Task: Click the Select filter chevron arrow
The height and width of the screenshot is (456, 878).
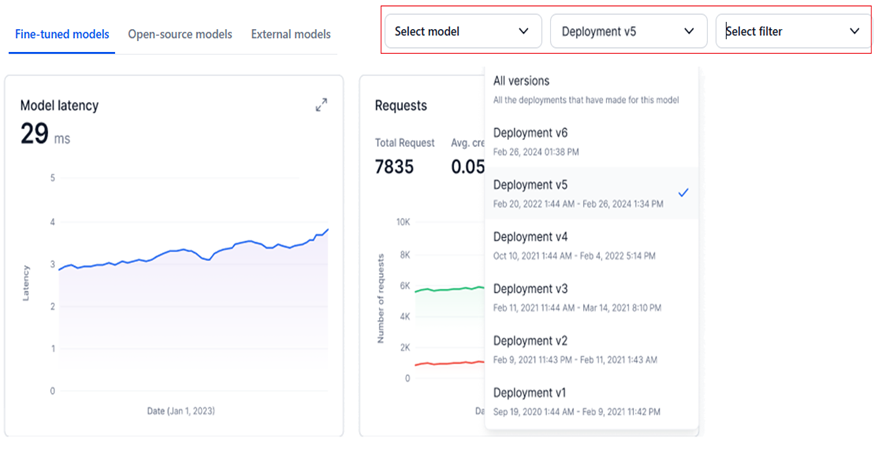Action: pyautogui.click(x=854, y=32)
